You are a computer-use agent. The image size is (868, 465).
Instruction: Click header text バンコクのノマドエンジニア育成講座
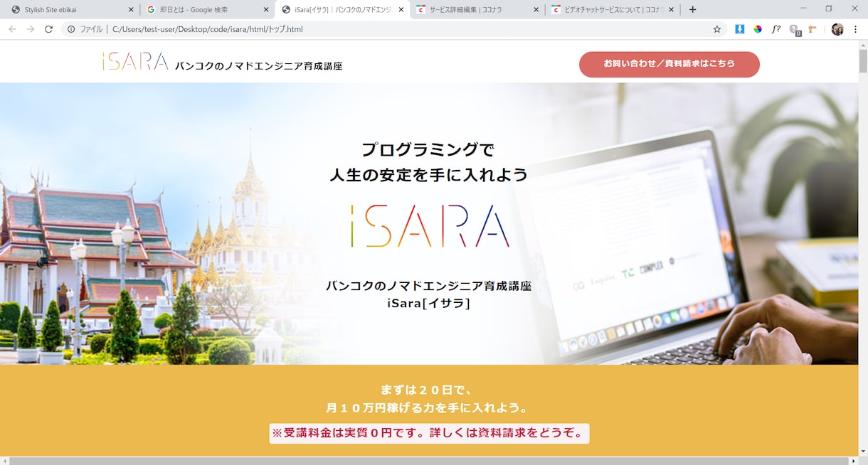[259, 65]
